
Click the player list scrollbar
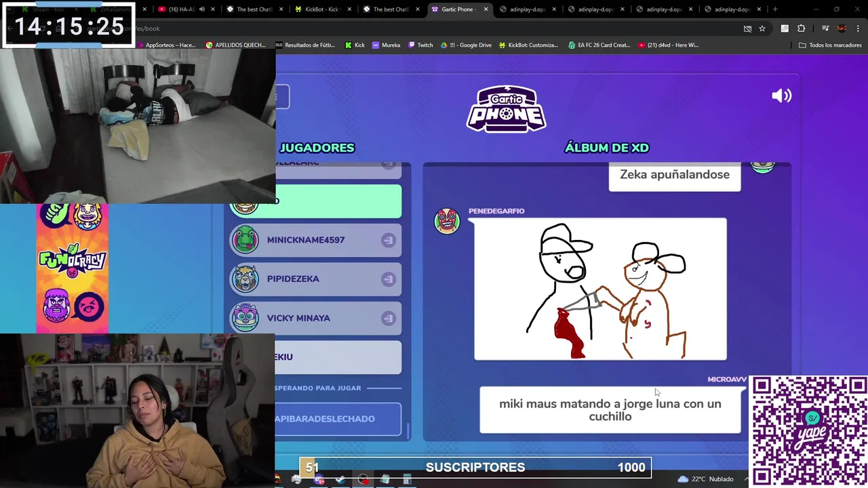[x=408, y=430]
